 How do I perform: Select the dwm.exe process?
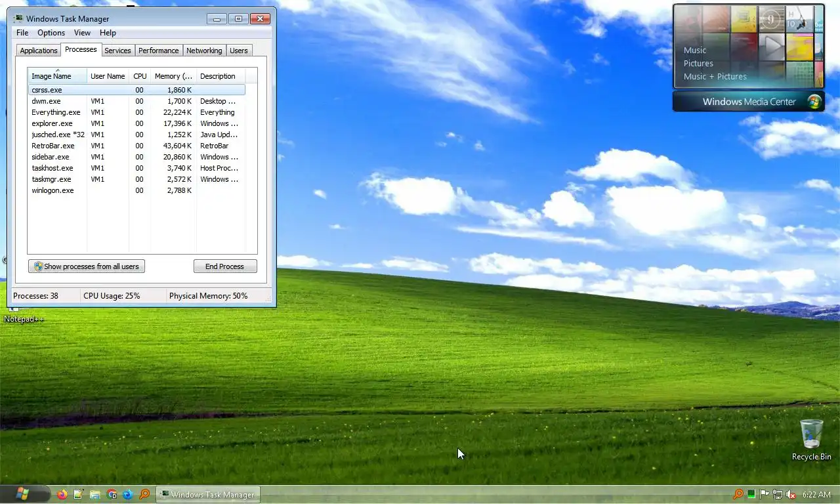coord(136,101)
